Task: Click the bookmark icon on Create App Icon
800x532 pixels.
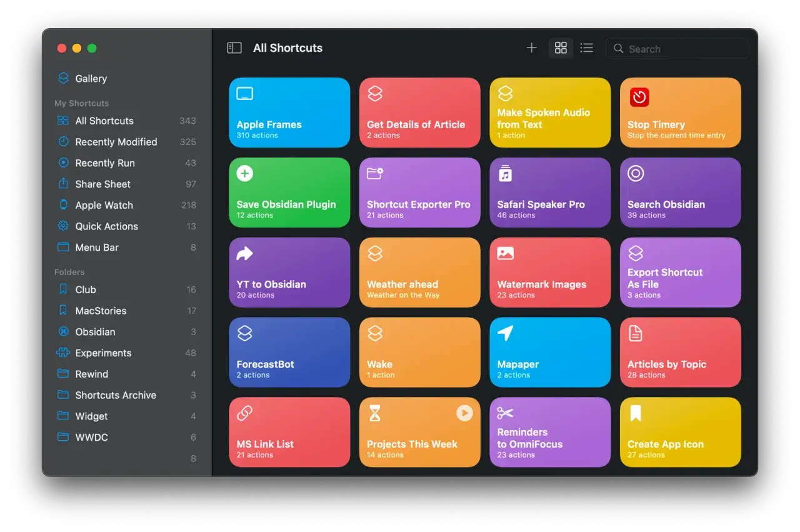Action: tap(636, 413)
